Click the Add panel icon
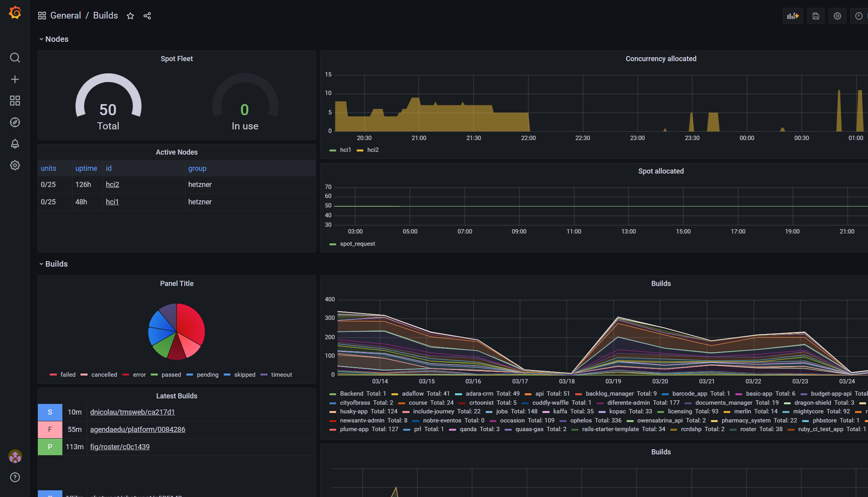 pyautogui.click(x=793, y=16)
